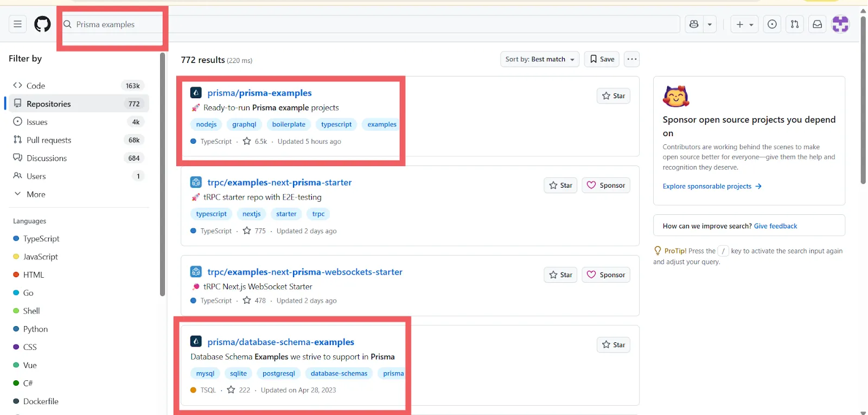Select the nextjs topic tag
The image size is (868, 415).
click(x=252, y=214)
